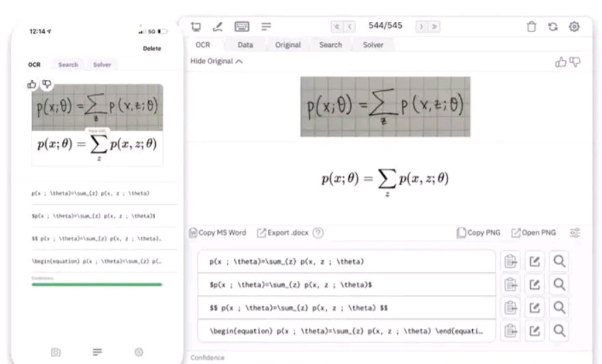
Task: Open settings gear in desktop toolbar
Action: pos(575,27)
